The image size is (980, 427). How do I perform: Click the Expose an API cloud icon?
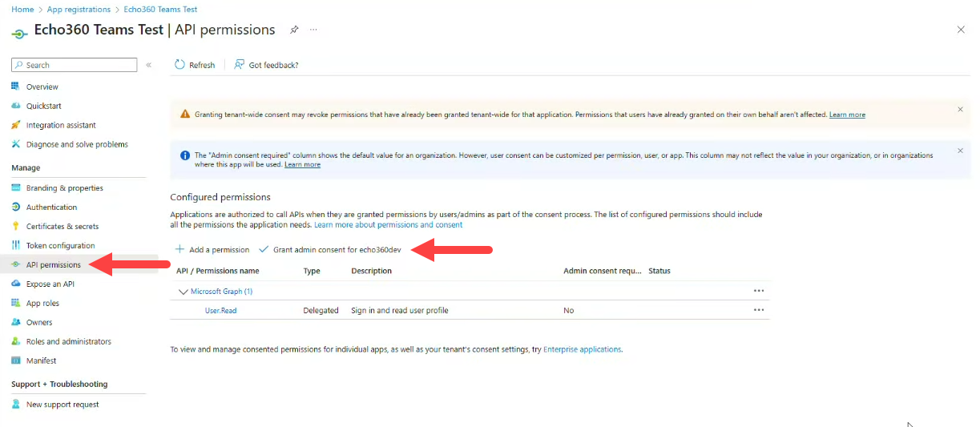(16, 284)
